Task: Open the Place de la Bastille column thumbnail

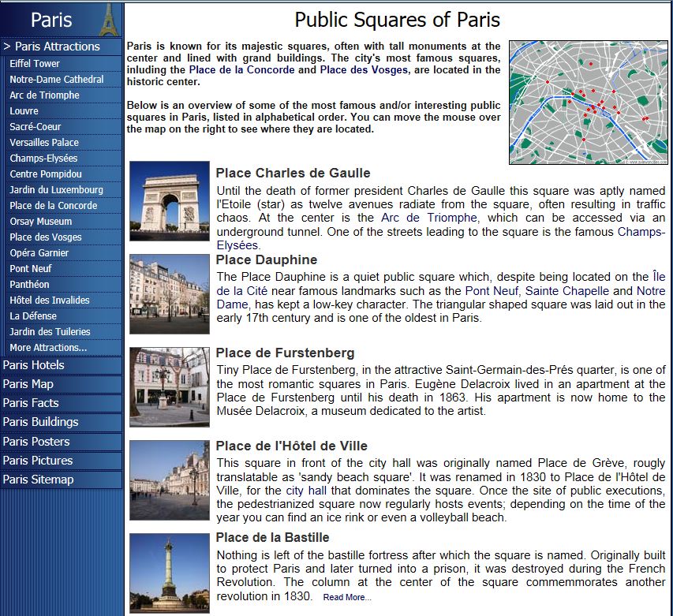Action: pyautogui.click(x=170, y=573)
